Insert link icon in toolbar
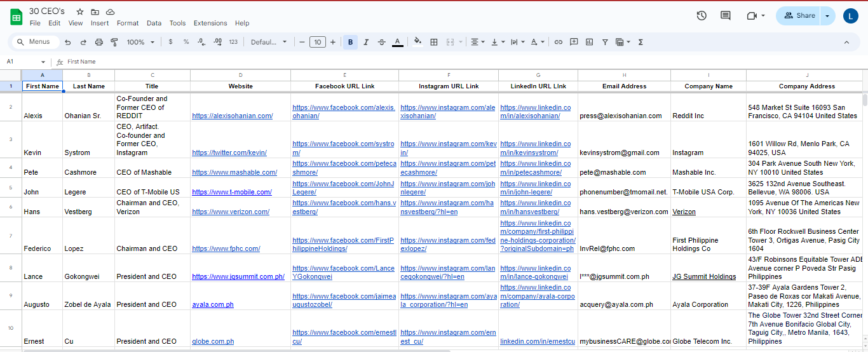 click(559, 42)
